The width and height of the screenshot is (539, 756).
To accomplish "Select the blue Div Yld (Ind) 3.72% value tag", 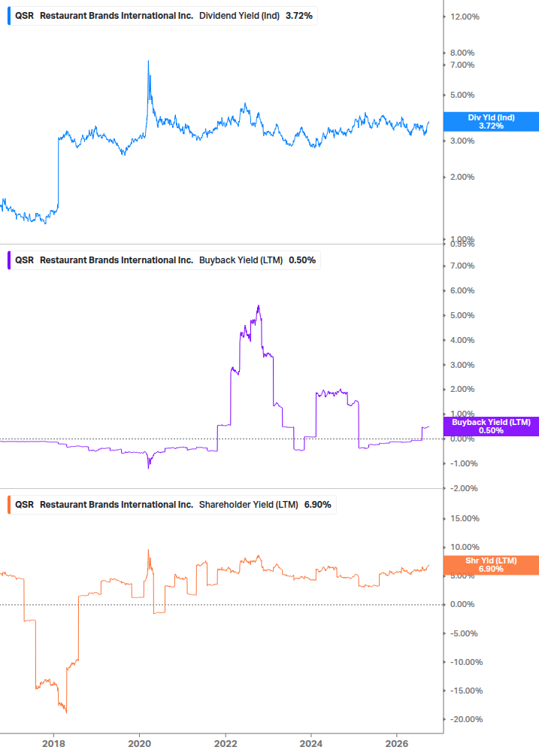I will tap(491, 122).
